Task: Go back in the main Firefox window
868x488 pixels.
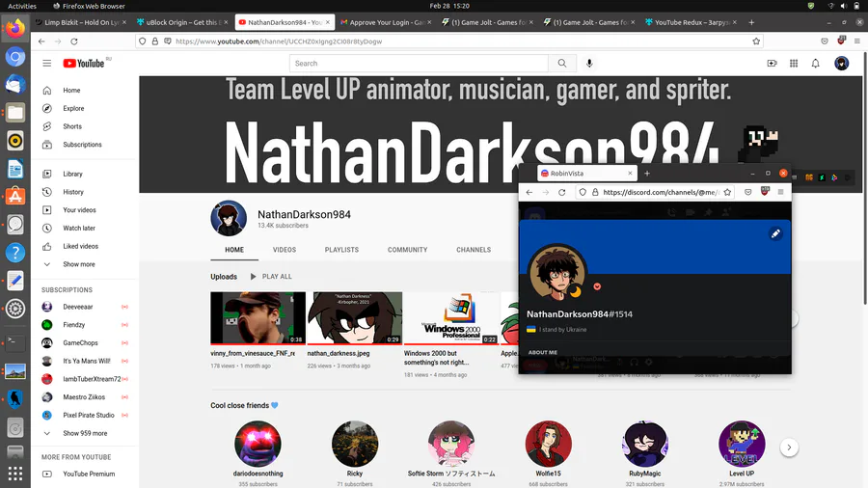Action: click(41, 41)
